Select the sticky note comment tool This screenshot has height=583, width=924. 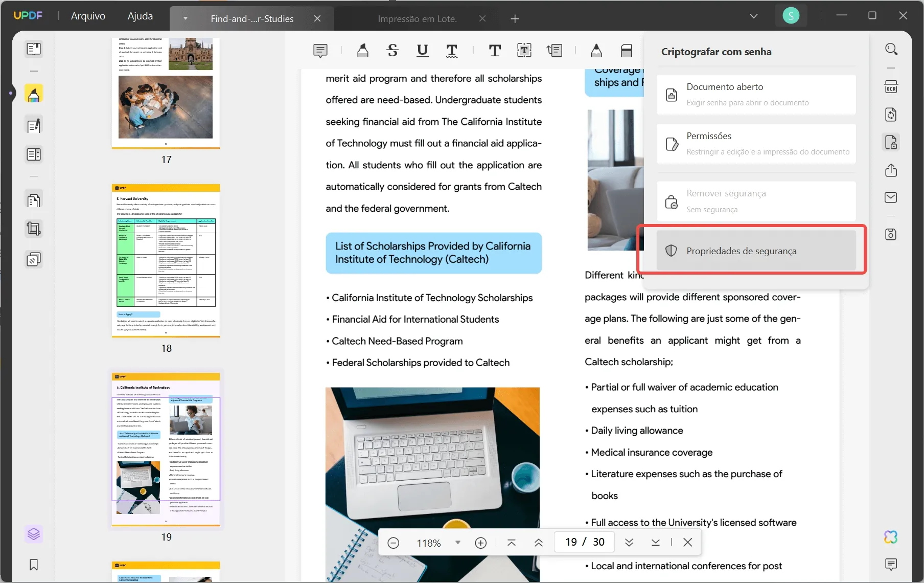coord(320,50)
